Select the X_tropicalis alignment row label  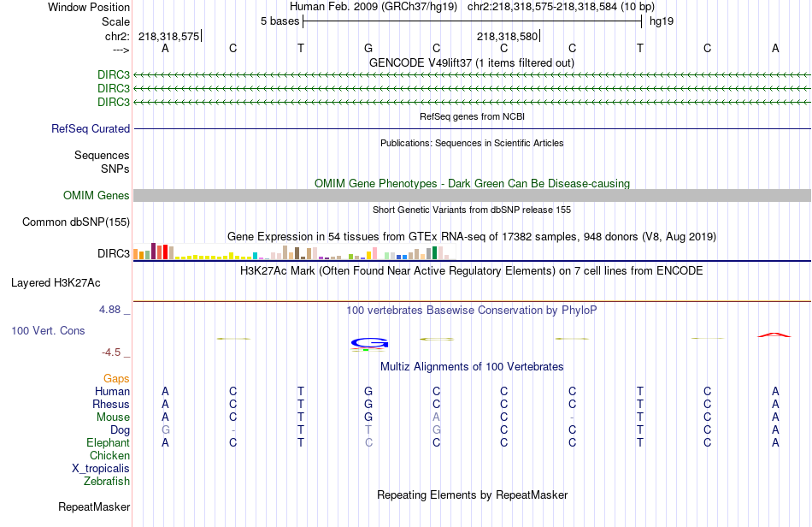coord(101,469)
